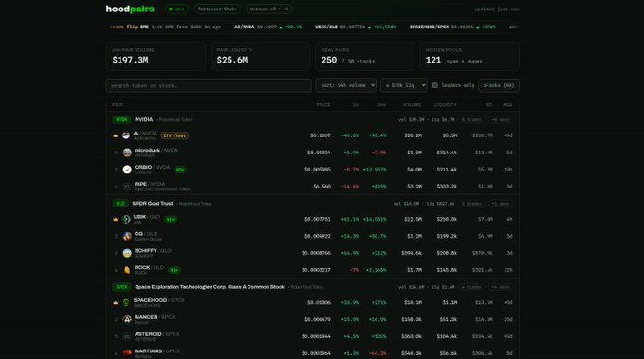This screenshot has width=644, height=359.
Task: Select the Uniswap v3 + v4 pill
Action: [x=269, y=9]
